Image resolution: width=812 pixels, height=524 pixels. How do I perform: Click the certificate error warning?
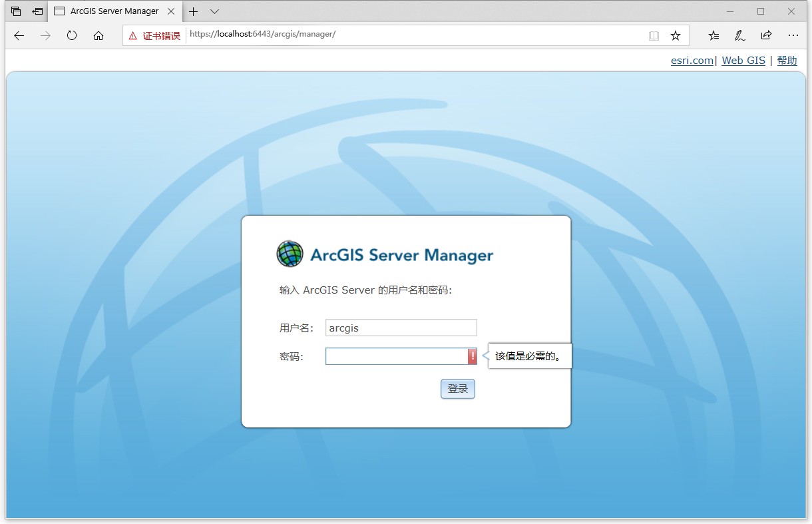(154, 35)
